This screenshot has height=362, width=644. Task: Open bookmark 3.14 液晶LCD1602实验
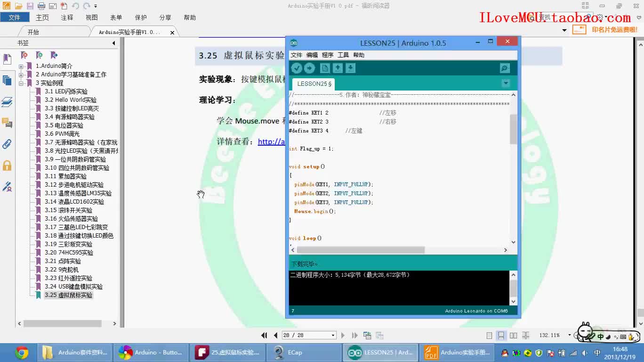(74, 202)
